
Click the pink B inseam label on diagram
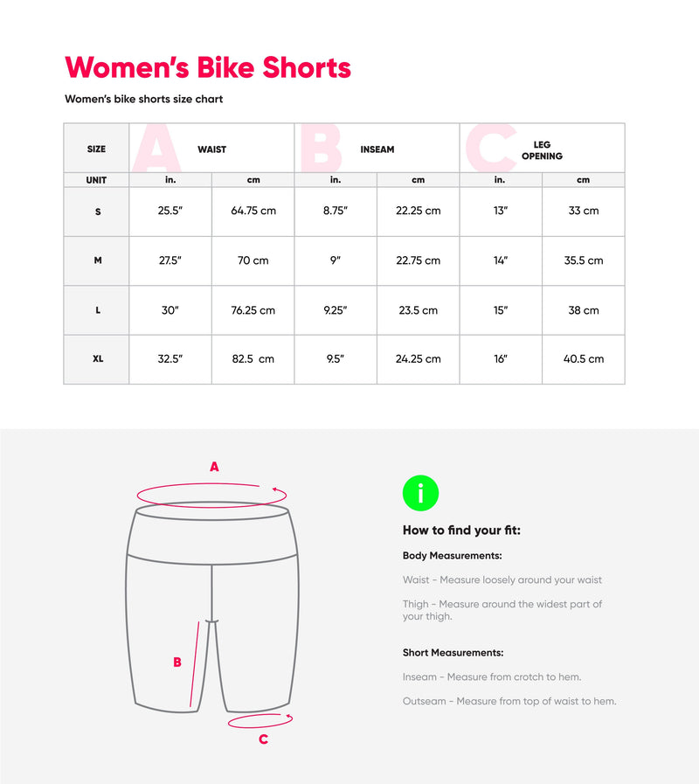pyautogui.click(x=177, y=662)
